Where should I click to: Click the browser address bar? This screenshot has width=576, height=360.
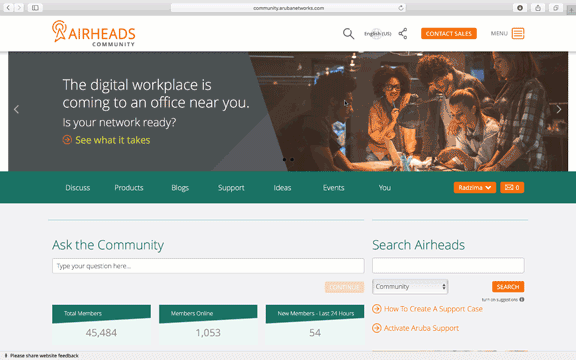[x=288, y=8]
